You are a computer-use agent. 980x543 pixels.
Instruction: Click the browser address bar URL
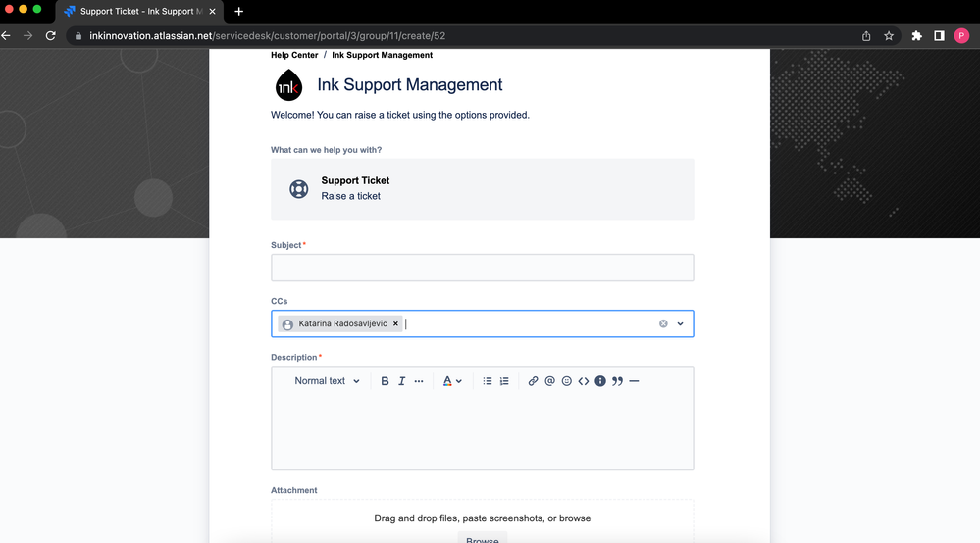268,36
